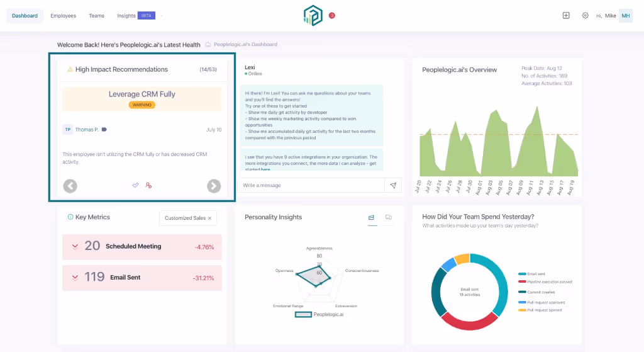Open the Insights beta tab
This screenshot has height=352, width=644.
[136, 16]
